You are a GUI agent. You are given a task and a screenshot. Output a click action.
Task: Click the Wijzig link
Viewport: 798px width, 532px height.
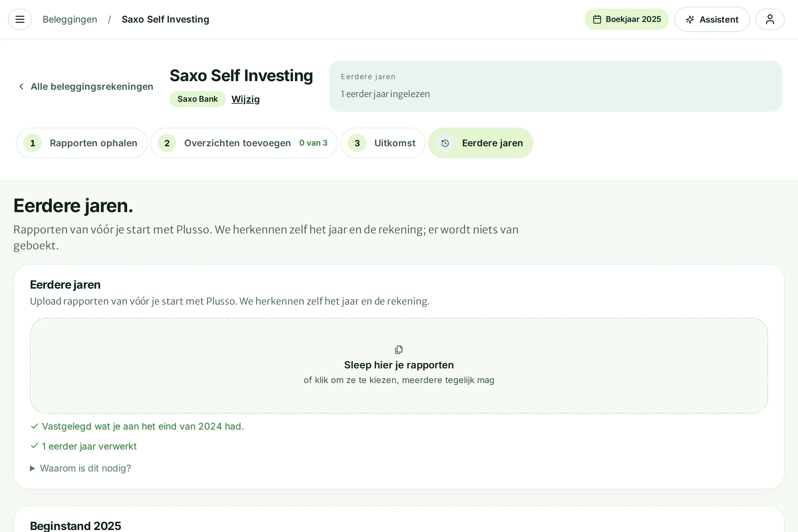pos(245,99)
